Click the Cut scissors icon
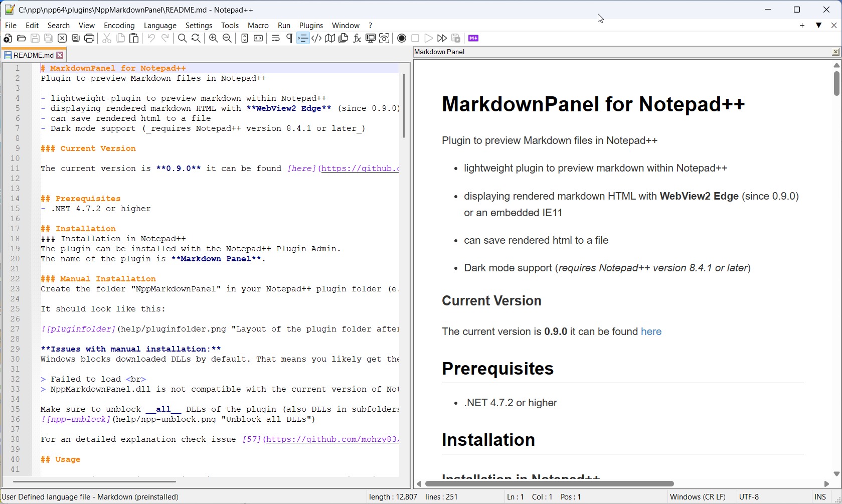 (107, 38)
